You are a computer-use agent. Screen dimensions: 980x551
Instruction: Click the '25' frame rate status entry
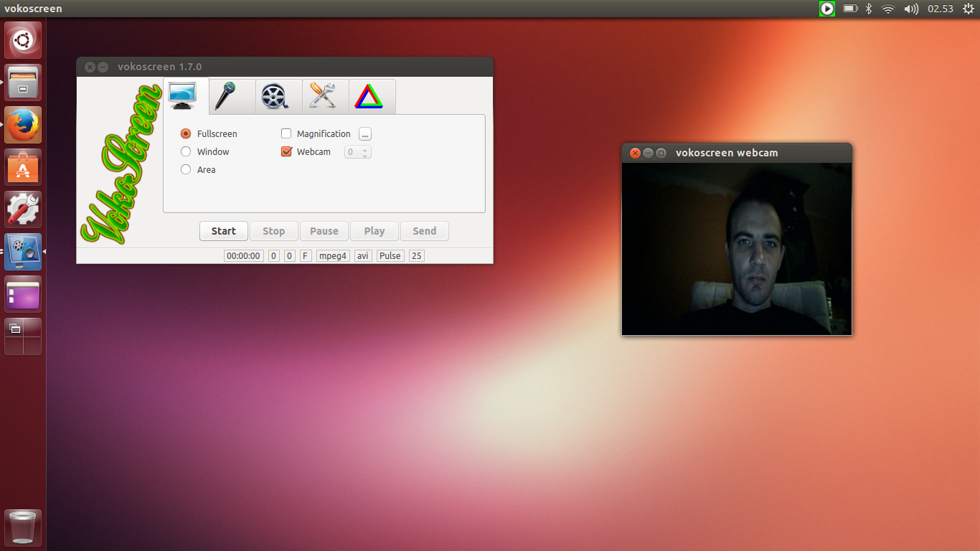coord(417,255)
